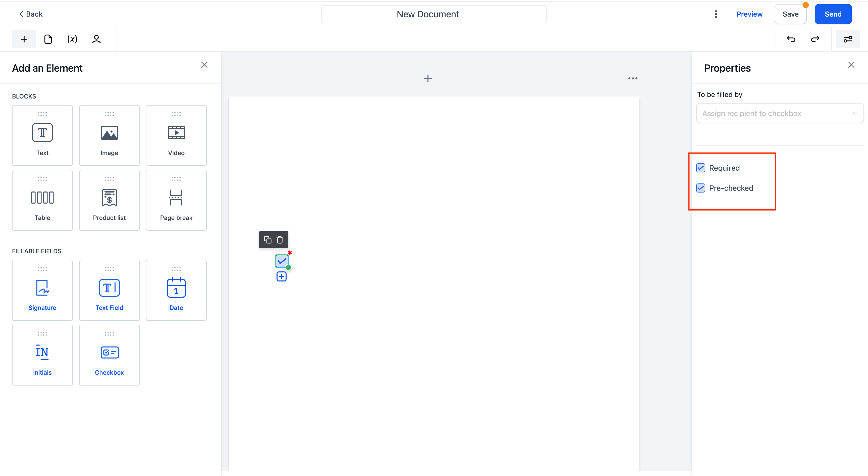
Task: Click the Preview button
Action: coord(750,14)
